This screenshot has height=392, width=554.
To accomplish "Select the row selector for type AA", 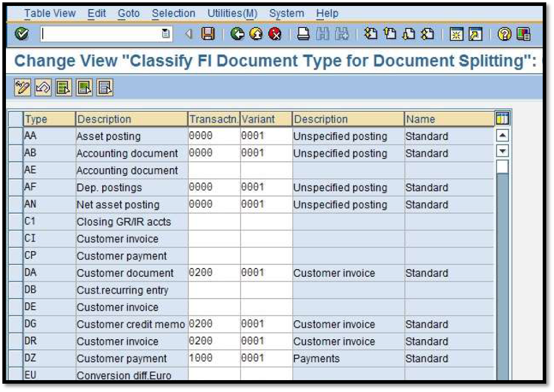I will pos(15,136).
